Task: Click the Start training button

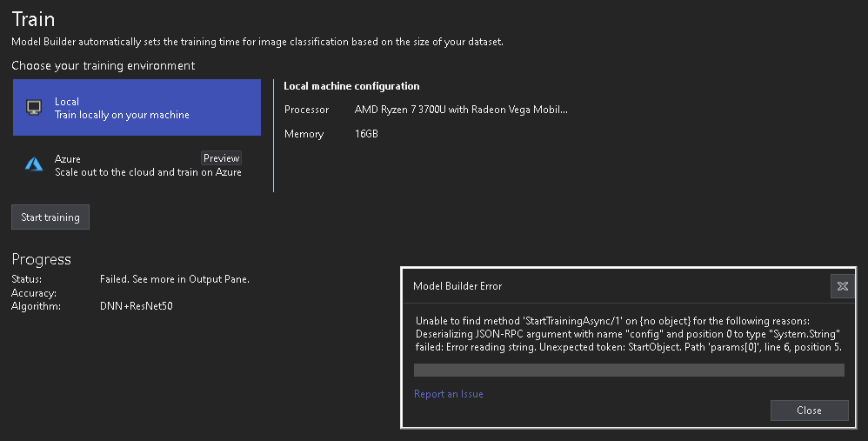Action: click(x=50, y=217)
